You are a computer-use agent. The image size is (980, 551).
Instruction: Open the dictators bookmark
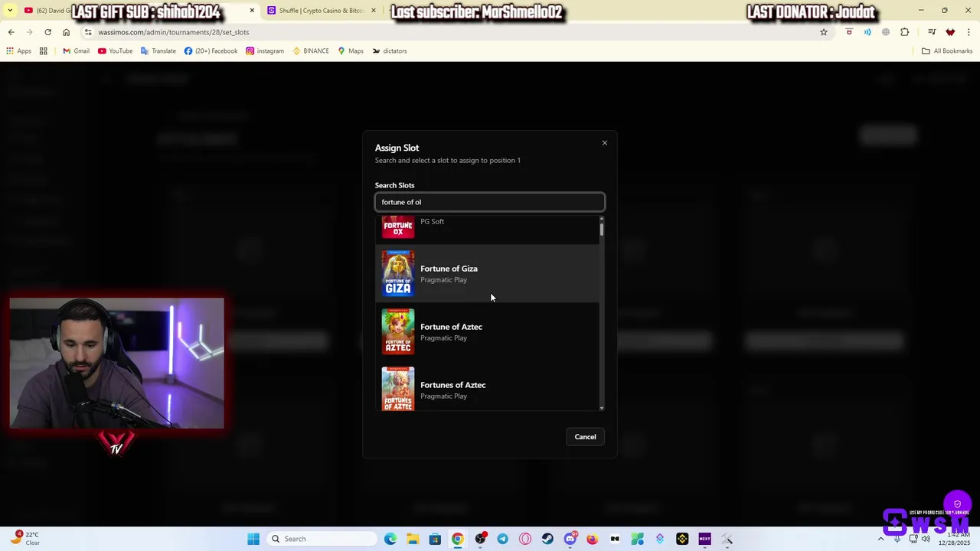[390, 51]
